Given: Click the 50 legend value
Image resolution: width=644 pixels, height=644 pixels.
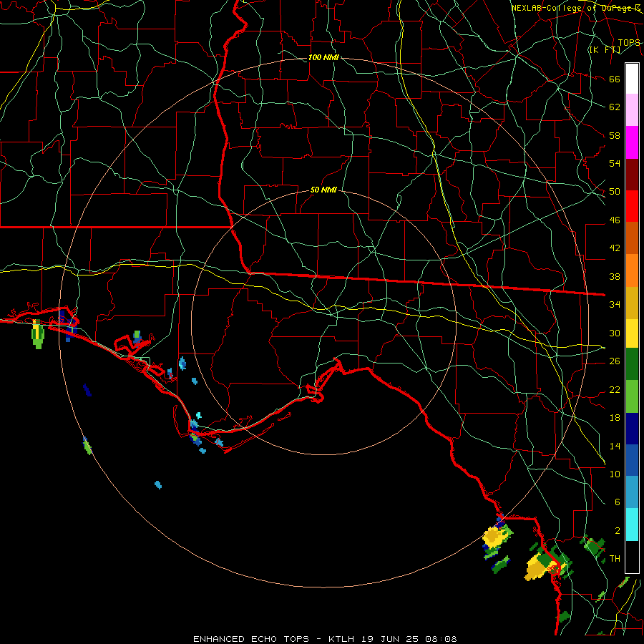Looking at the screenshot, I should pyautogui.click(x=615, y=192).
